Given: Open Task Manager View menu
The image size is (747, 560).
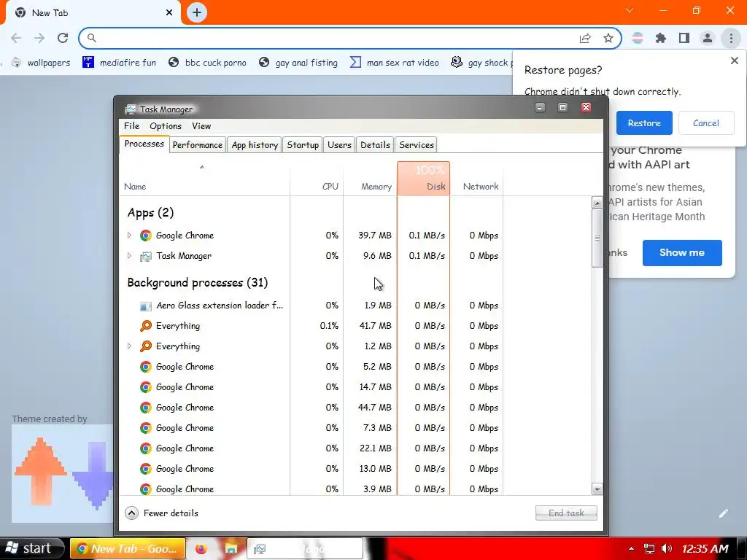Looking at the screenshot, I should 201,125.
